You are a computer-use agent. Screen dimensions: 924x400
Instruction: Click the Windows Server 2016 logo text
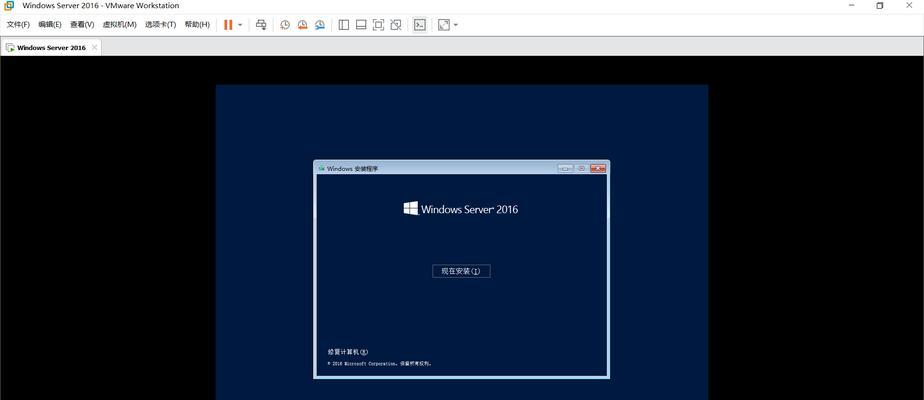click(461, 209)
